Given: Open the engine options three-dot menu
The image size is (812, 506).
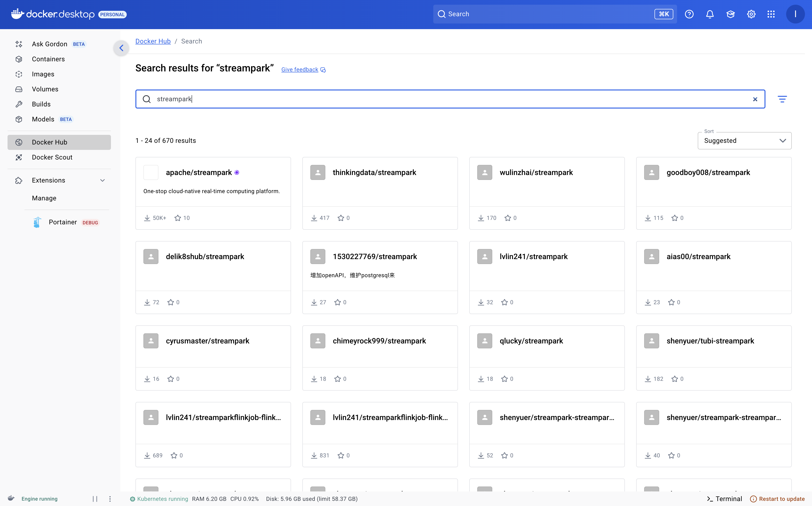Looking at the screenshot, I should point(110,499).
